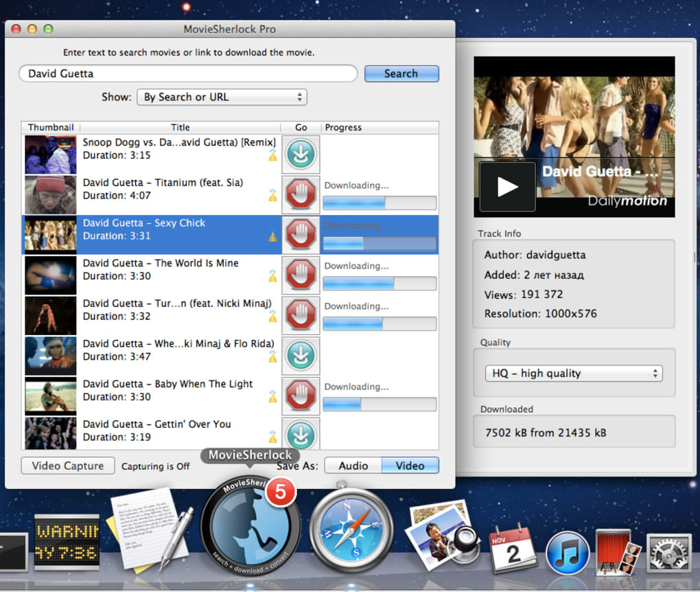Stop downloading The World Is Mine

[x=301, y=275]
